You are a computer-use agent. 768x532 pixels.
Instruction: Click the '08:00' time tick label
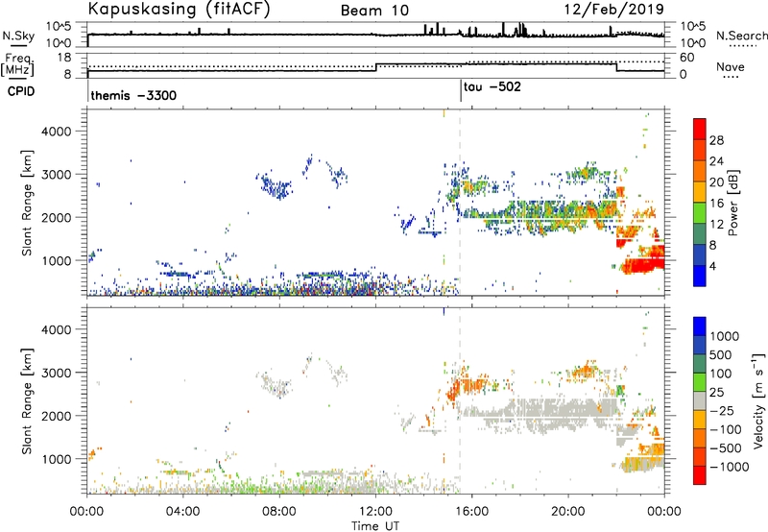pos(279,512)
